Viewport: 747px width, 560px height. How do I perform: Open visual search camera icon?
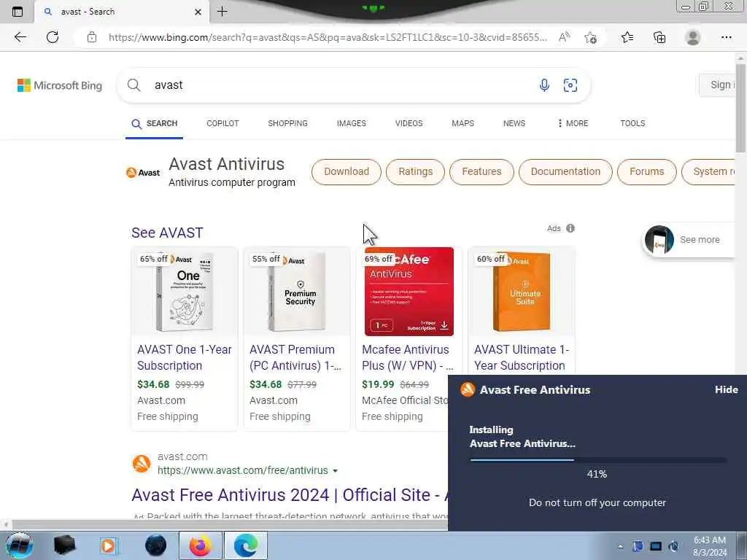(570, 85)
